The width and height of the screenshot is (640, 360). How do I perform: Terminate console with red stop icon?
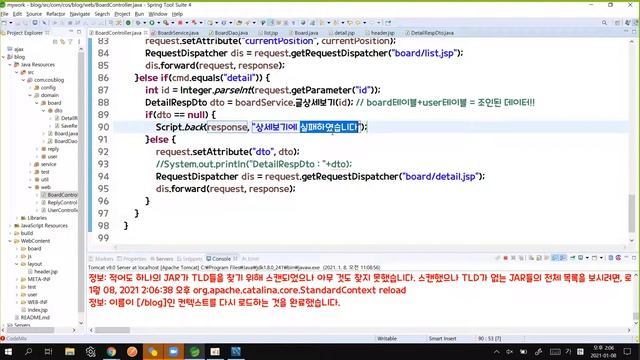pos(505,258)
